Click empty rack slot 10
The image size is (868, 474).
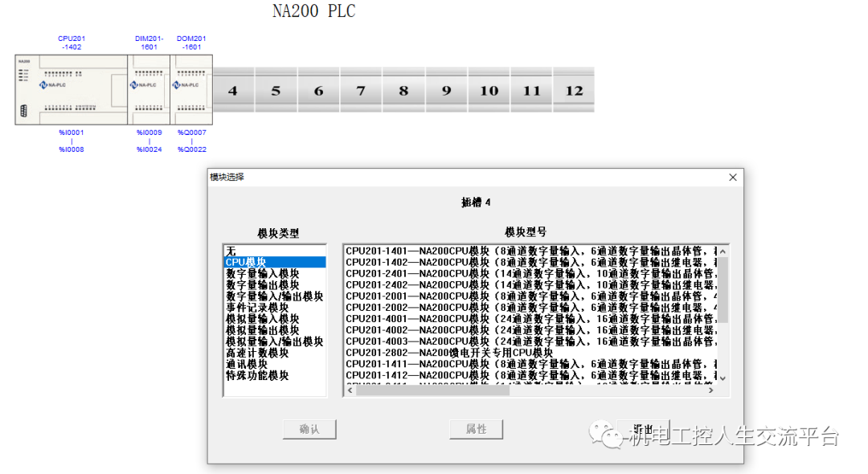(489, 90)
